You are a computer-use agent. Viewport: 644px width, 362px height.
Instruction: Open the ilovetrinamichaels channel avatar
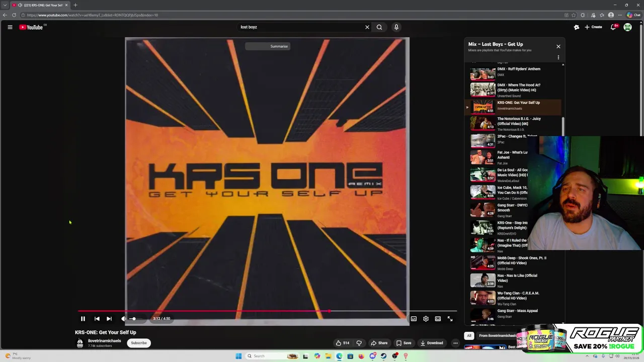[x=80, y=343]
